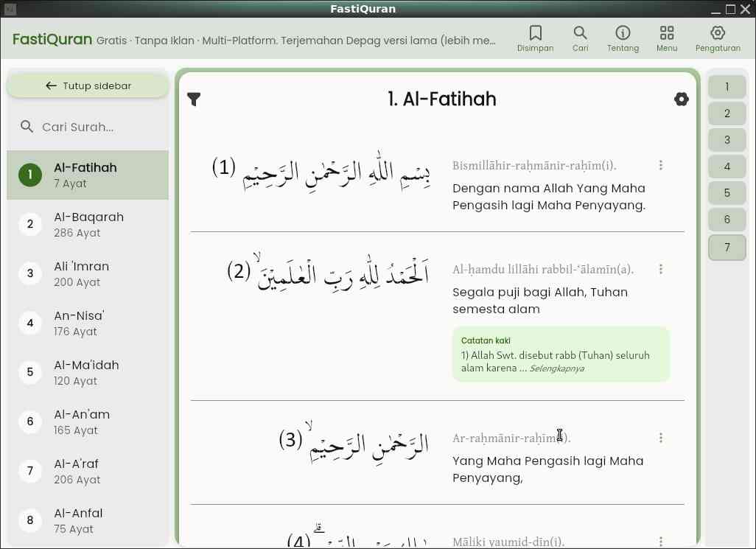Jump to ayat 7 using the number chip

[727, 247]
